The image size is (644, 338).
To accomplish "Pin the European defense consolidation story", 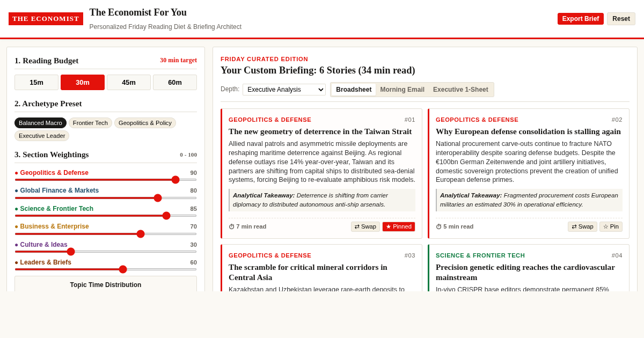I will click(611, 226).
